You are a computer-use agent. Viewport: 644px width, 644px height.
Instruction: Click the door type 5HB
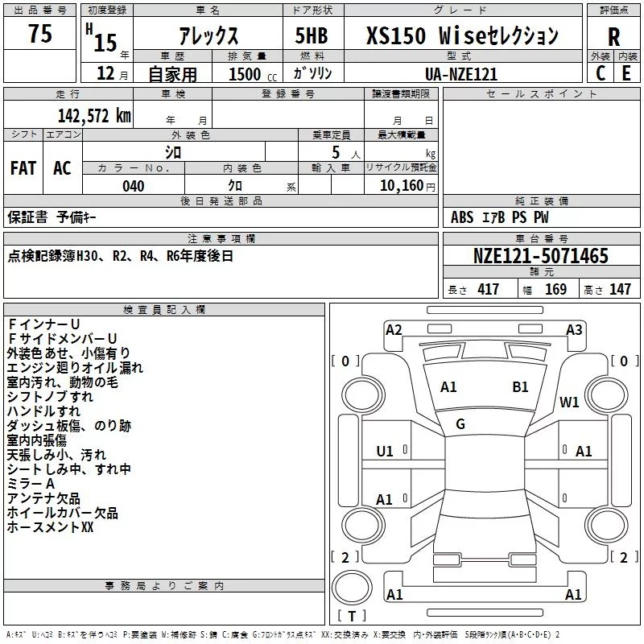click(x=312, y=35)
